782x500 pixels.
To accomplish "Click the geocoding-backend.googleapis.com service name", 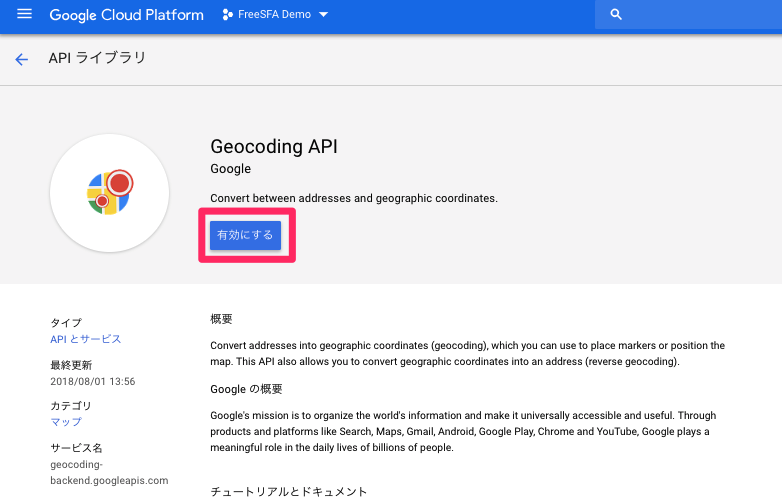I will click(109, 473).
